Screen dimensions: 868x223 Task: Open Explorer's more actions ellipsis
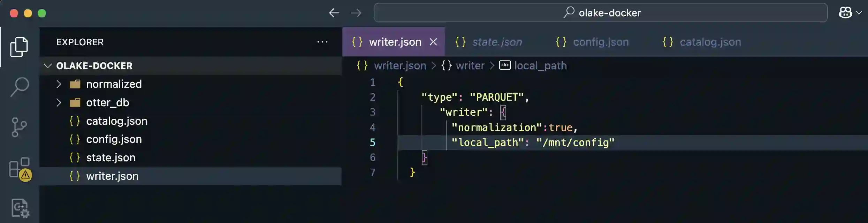[x=322, y=42]
